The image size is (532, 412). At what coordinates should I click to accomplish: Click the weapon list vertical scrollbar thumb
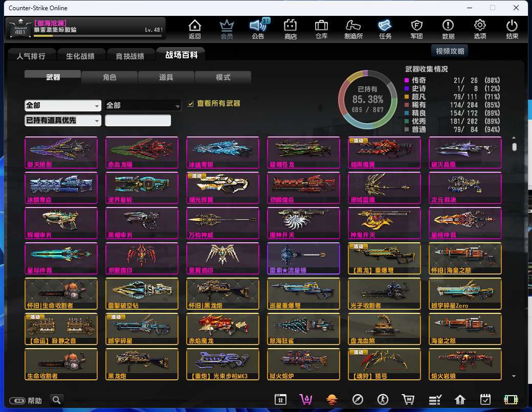(x=514, y=147)
